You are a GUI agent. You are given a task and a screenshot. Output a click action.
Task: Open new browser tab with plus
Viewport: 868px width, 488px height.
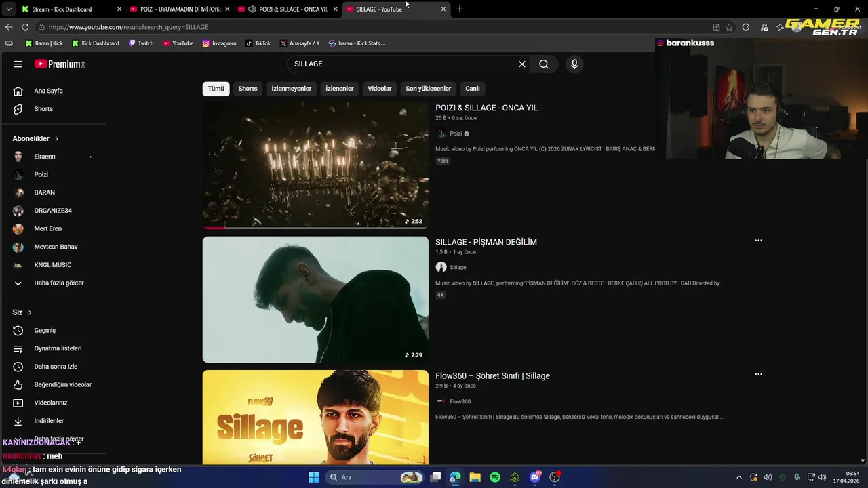(459, 9)
